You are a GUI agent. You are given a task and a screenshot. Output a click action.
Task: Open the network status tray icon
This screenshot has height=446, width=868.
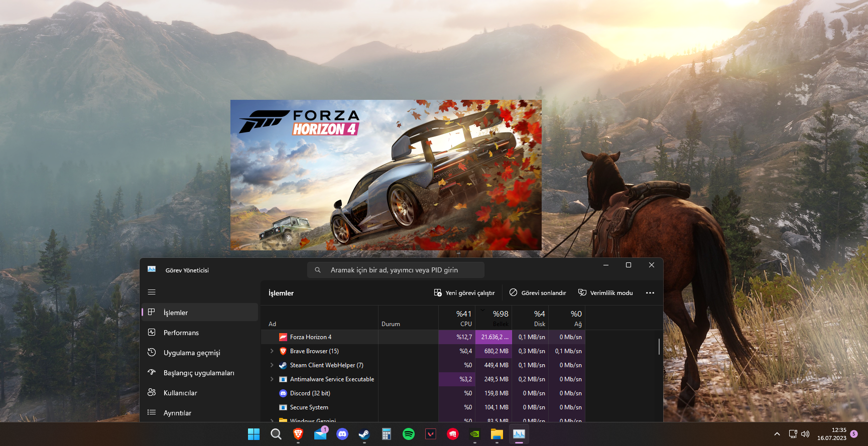[793, 434]
